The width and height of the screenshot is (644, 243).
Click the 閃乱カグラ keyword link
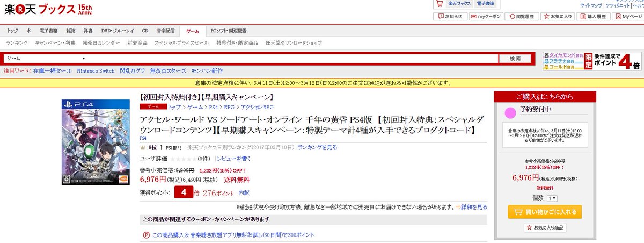(132, 70)
